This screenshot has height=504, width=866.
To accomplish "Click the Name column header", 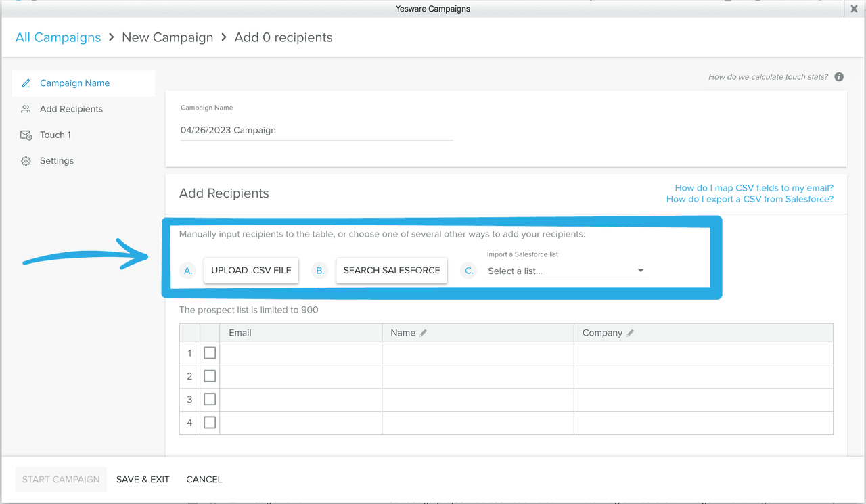I will pos(478,333).
